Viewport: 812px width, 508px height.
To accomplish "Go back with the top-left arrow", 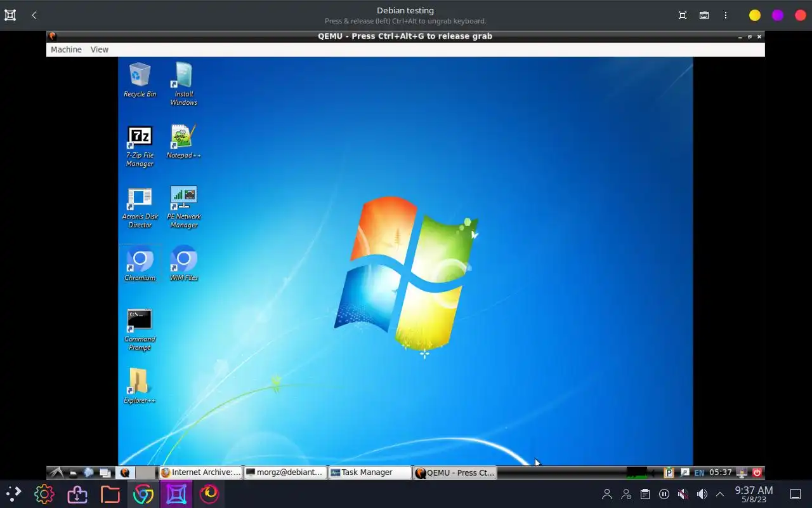I will tap(34, 15).
